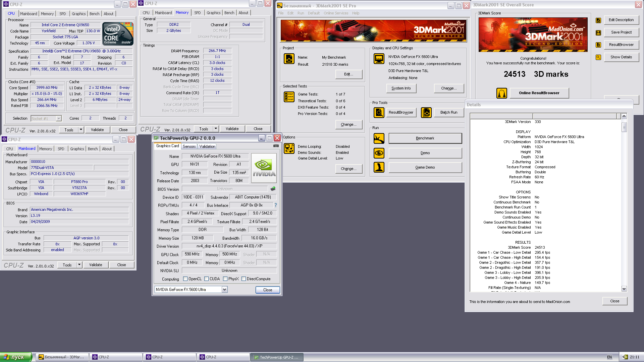Enable the OpenCL checkbox in GPU-Z
Viewport: 644px width, 362px height.
click(x=185, y=279)
